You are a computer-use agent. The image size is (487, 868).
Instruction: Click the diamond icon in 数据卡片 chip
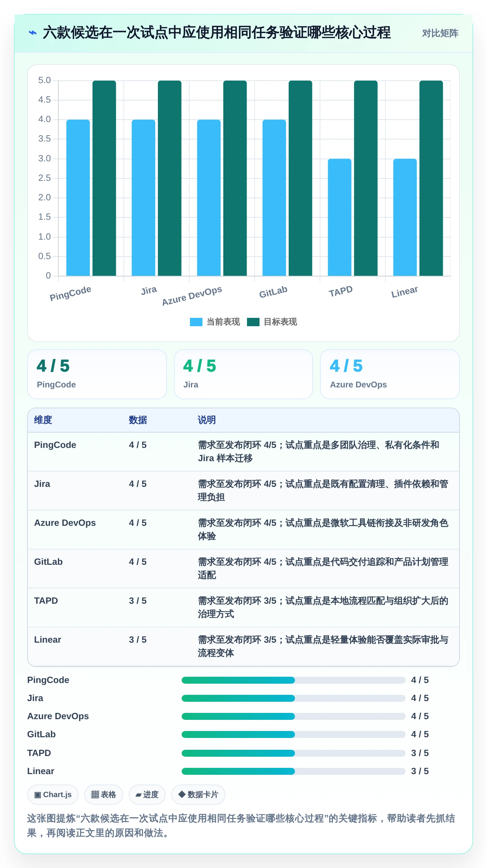coord(182,794)
